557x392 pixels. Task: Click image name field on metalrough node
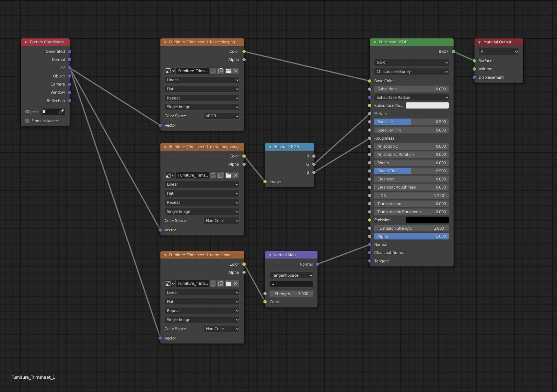pos(192,175)
